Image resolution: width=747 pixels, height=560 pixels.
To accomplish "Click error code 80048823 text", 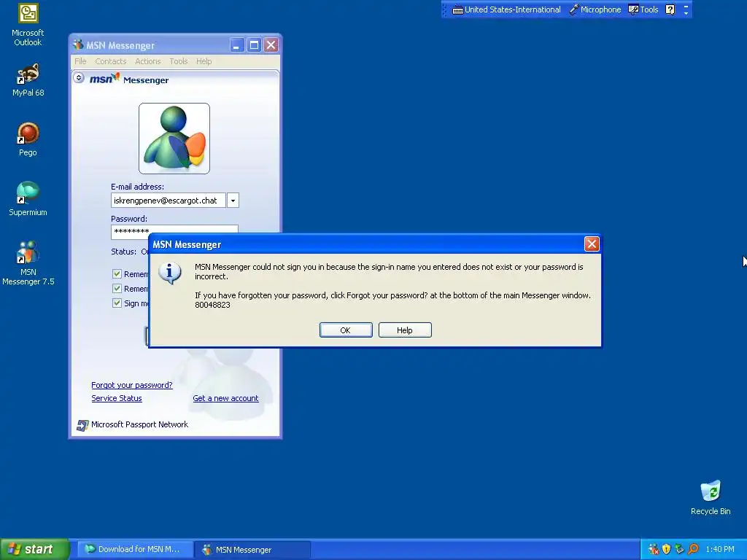I will (x=212, y=305).
